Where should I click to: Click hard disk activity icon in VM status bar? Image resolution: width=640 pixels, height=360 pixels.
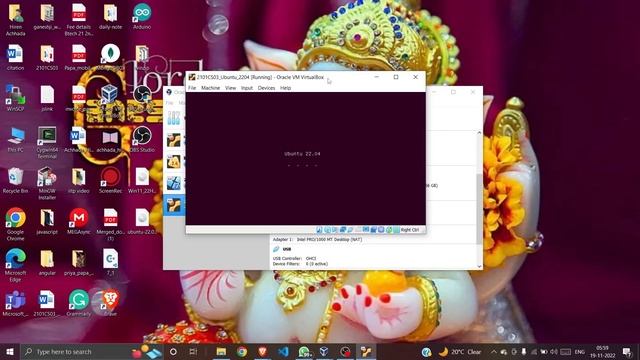(x=319, y=230)
